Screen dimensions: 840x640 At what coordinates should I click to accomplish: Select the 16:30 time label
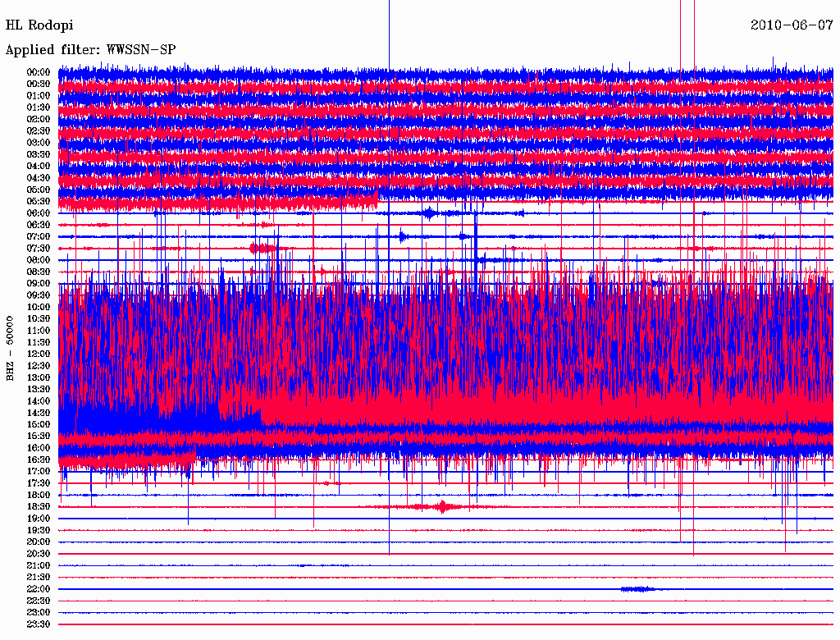(x=39, y=460)
